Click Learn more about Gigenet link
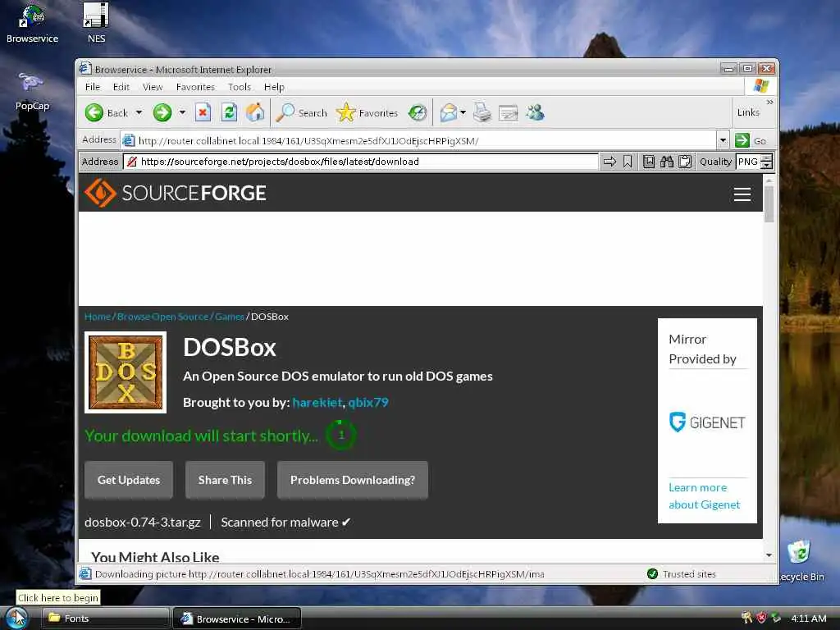Screen dimensions: 840x630 coord(704,496)
